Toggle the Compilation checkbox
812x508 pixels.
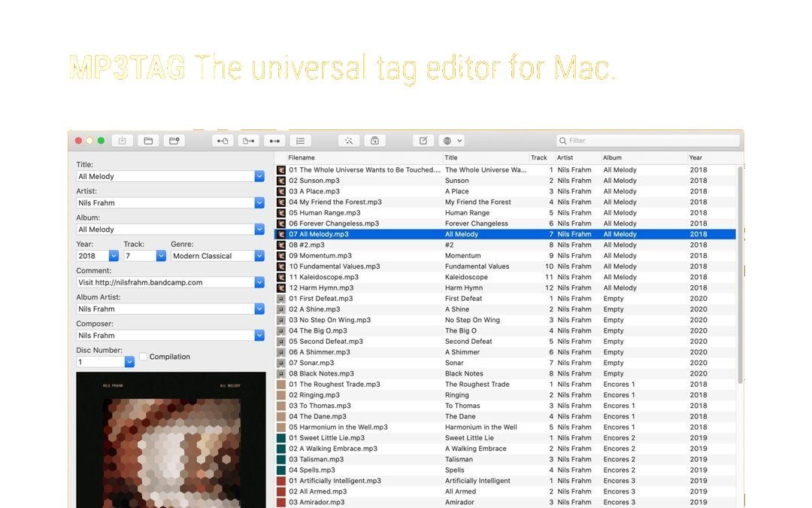coord(144,357)
